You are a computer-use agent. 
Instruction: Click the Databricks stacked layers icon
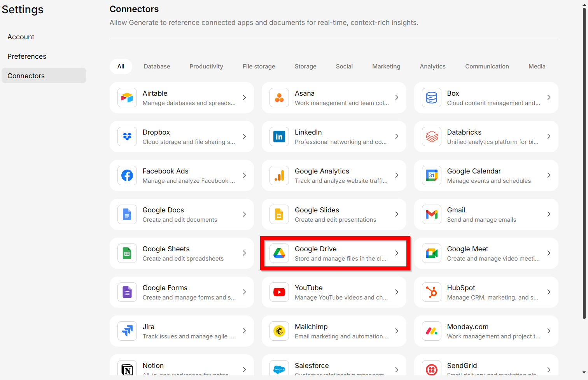432,137
